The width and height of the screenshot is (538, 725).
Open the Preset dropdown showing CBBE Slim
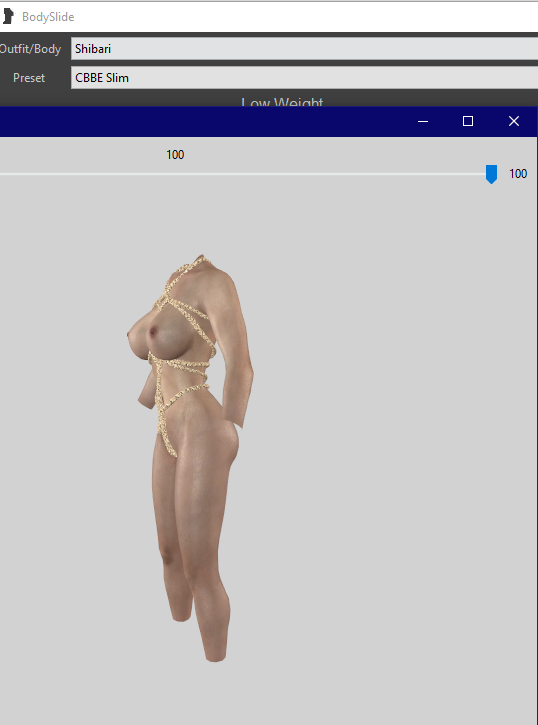tap(304, 78)
